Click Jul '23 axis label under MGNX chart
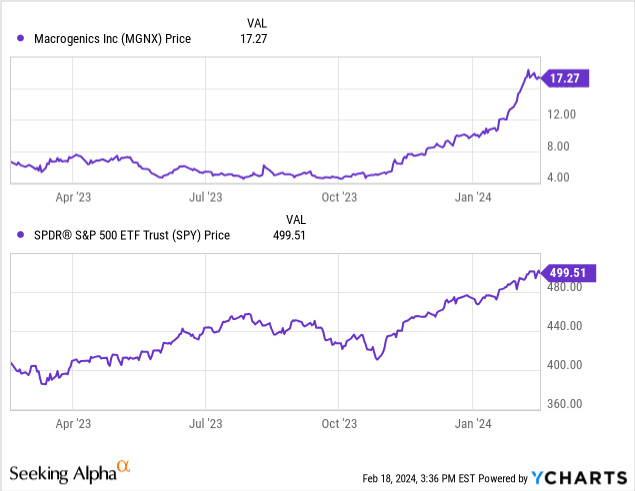The height and width of the screenshot is (491, 635). (x=204, y=198)
